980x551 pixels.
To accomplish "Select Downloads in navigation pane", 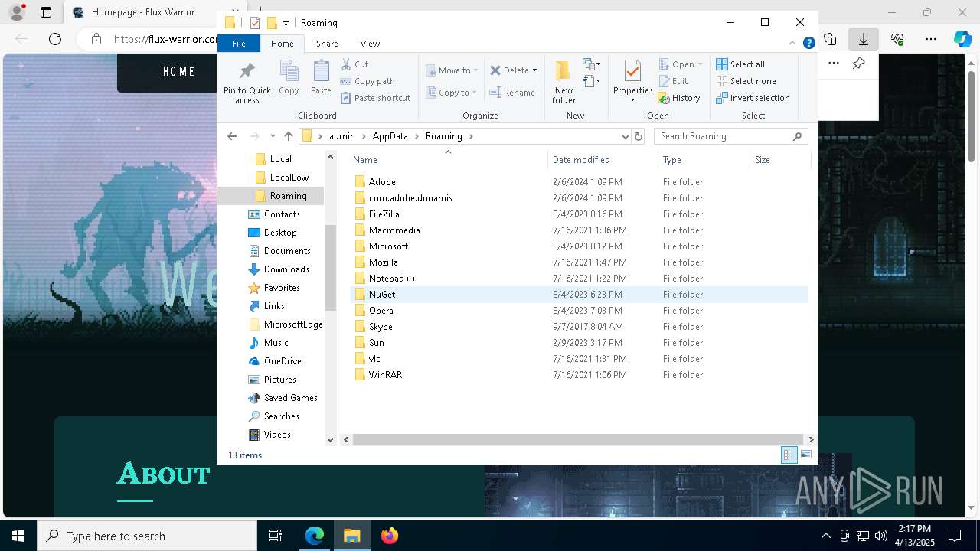I will [x=279, y=269].
